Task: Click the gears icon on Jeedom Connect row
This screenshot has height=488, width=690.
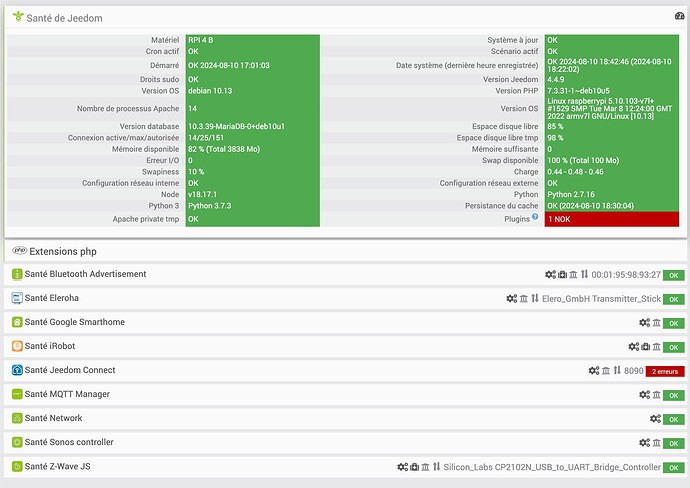Action: (594, 371)
